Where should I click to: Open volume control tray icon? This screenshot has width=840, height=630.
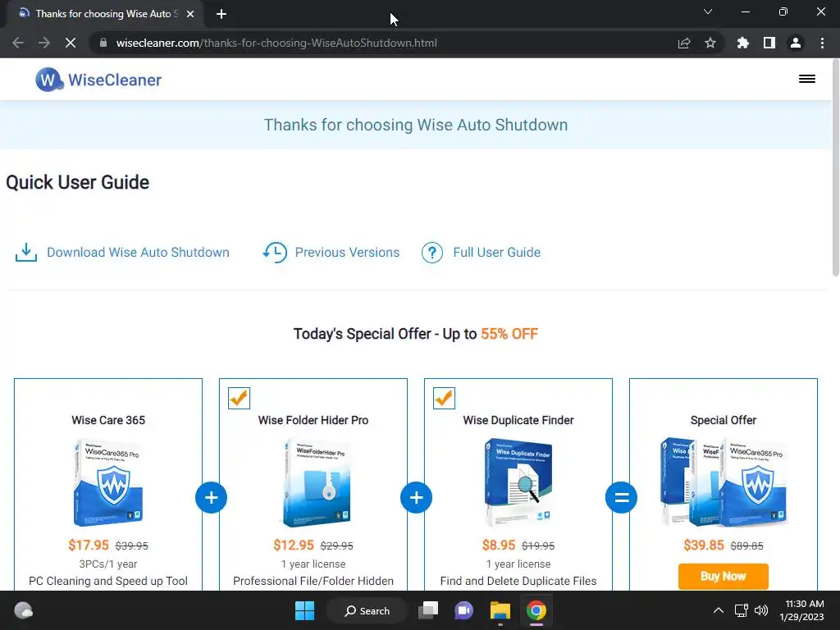(760, 610)
